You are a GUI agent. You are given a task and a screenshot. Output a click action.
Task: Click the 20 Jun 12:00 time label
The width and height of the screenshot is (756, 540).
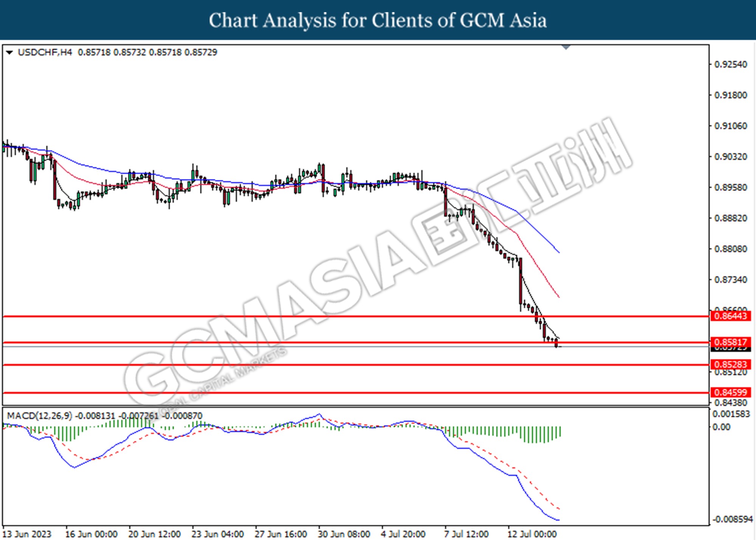[x=154, y=534]
